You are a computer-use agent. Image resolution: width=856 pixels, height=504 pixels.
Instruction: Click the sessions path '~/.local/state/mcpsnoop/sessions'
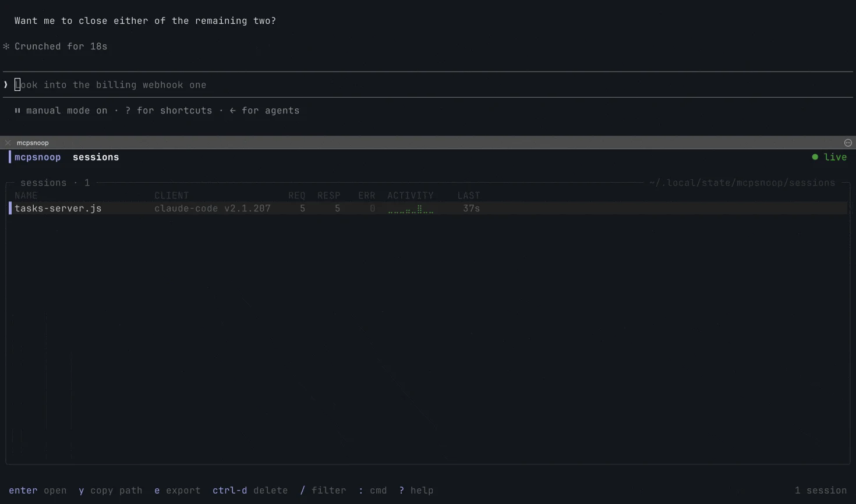click(742, 183)
